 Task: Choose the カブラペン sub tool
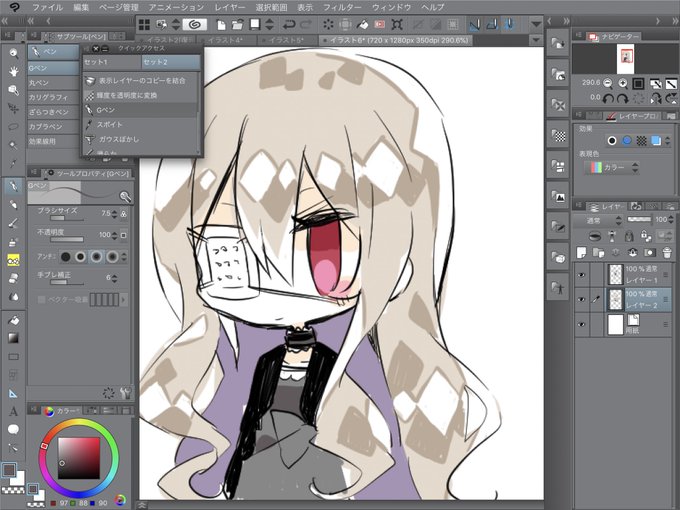coord(54,127)
